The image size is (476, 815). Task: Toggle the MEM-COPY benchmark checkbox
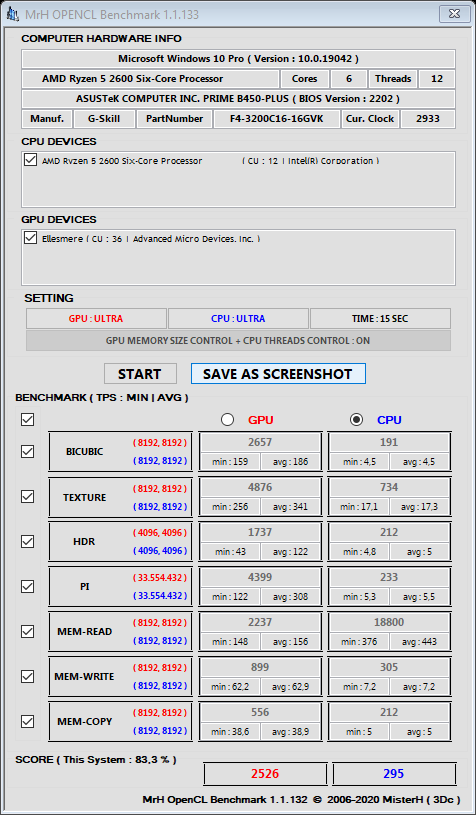click(28, 721)
